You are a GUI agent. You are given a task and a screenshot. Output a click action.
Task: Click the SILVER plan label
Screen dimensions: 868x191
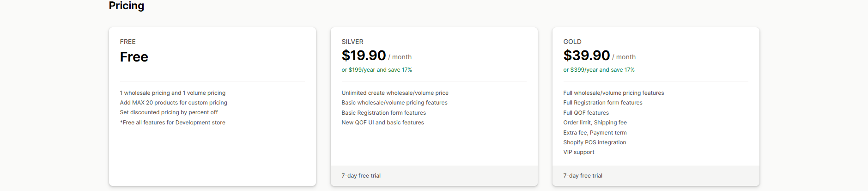pyautogui.click(x=352, y=42)
